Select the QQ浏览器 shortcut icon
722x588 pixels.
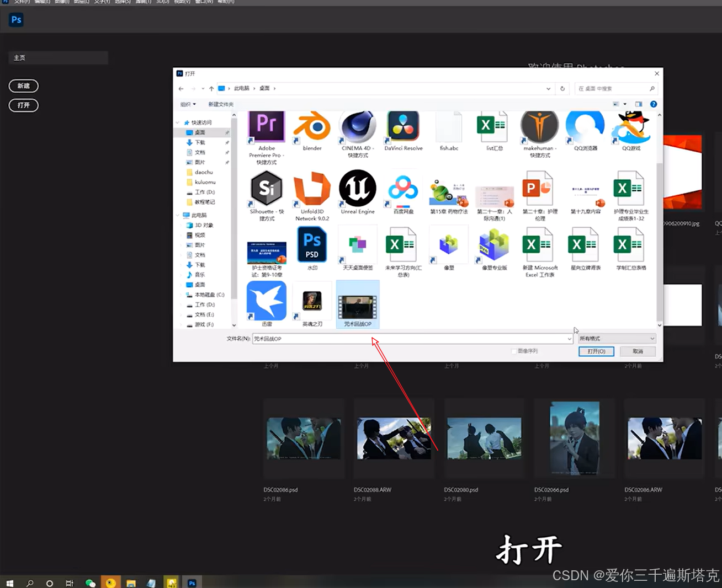pos(585,127)
